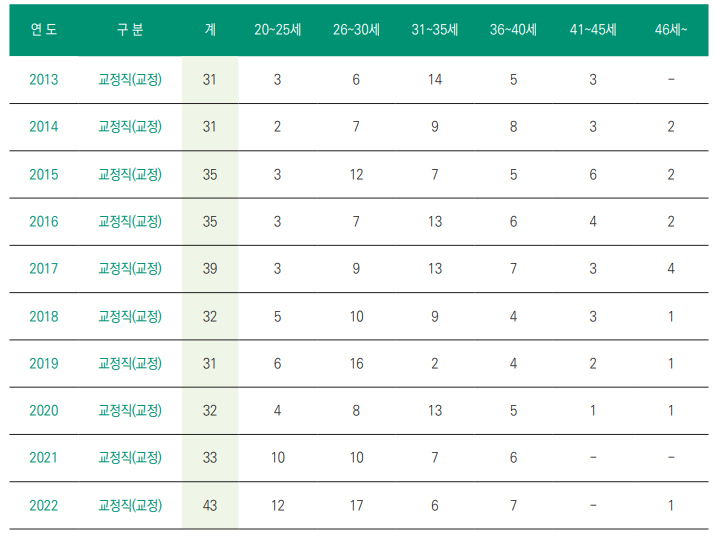
Task: Click 36~40세 value 7 in 2022 row
Action: [x=513, y=505]
